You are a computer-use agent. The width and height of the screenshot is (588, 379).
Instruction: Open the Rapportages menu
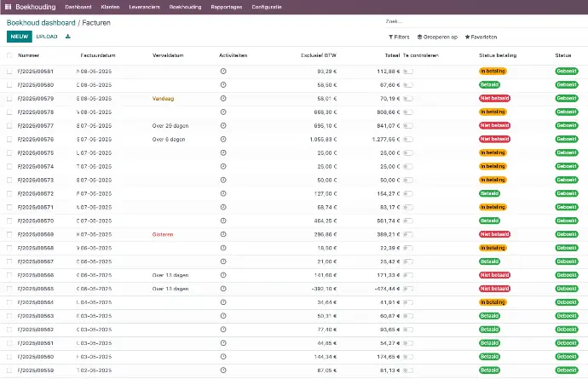[x=226, y=7]
